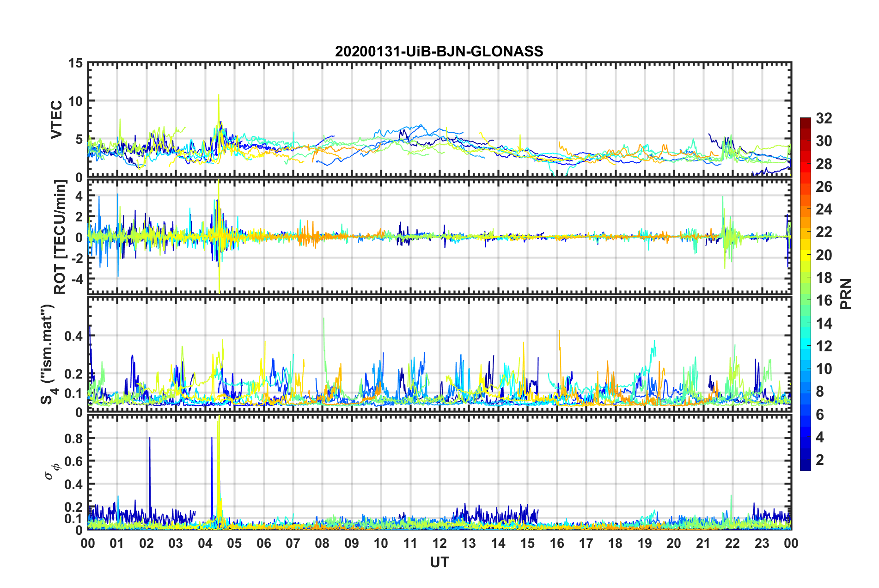Click the orange band of the colorbar near 24
Viewport: 879px width, 588px height.
pos(805,211)
